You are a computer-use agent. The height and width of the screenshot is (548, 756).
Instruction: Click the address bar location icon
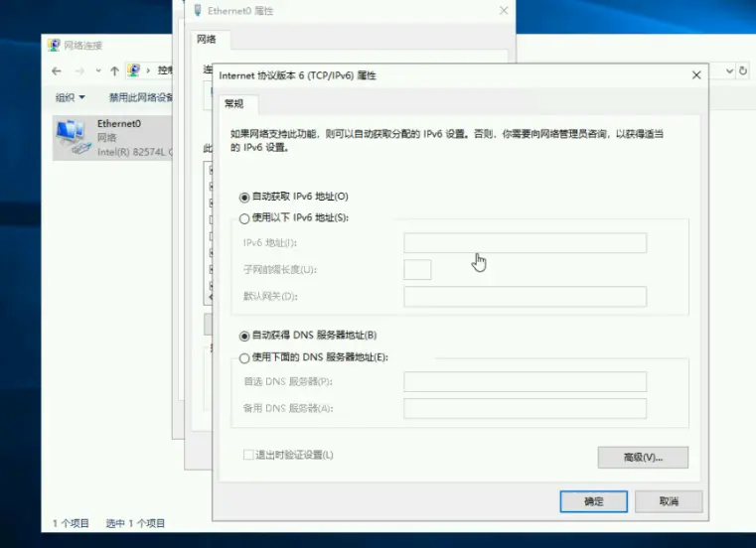coord(134,71)
